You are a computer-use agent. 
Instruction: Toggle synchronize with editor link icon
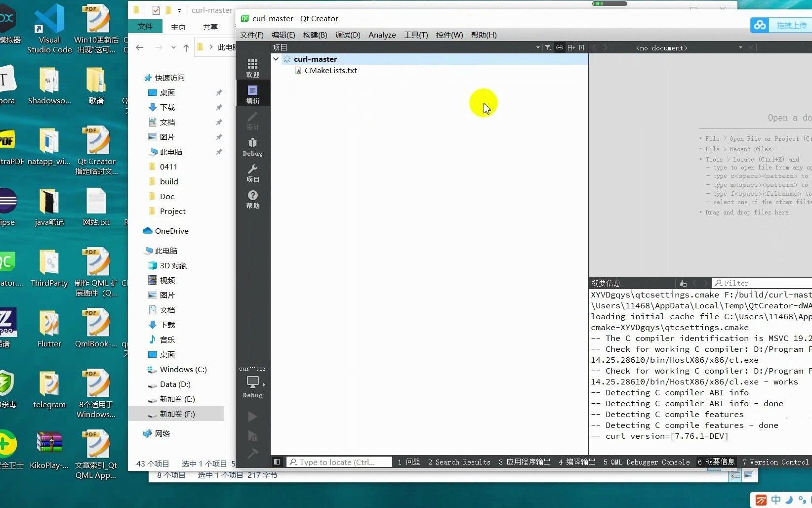click(x=560, y=47)
